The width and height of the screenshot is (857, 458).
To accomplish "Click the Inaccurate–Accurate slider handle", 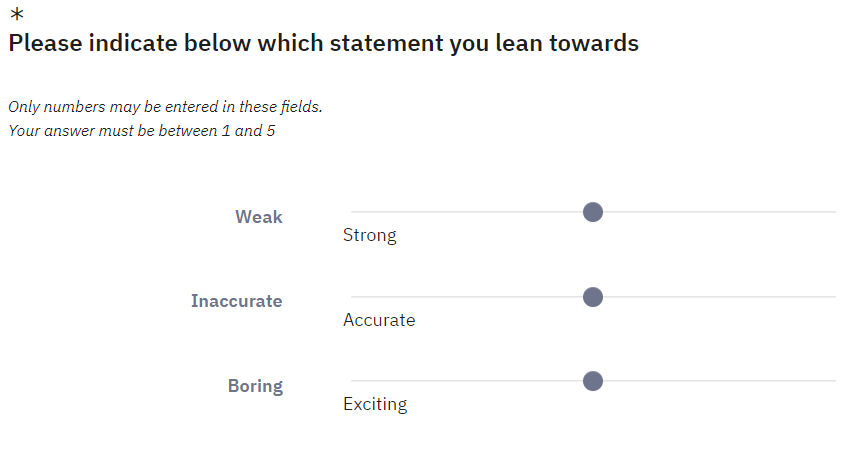I will (x=593, y=297).
